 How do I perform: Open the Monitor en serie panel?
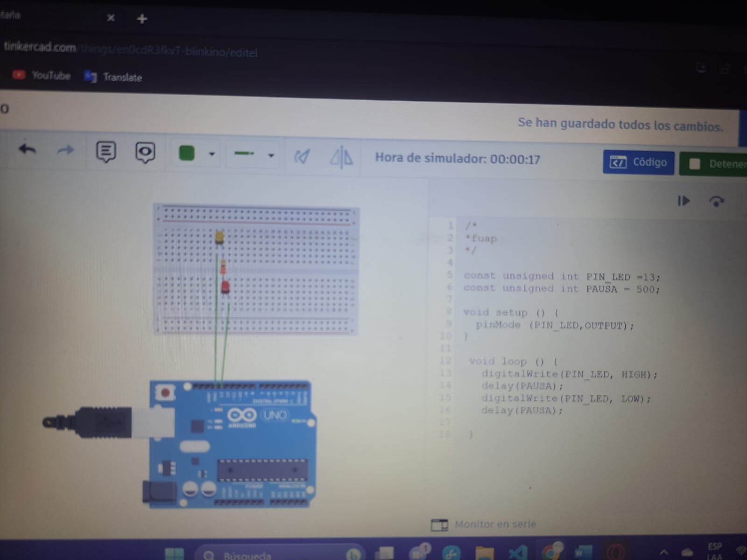[x=486, y=524]
